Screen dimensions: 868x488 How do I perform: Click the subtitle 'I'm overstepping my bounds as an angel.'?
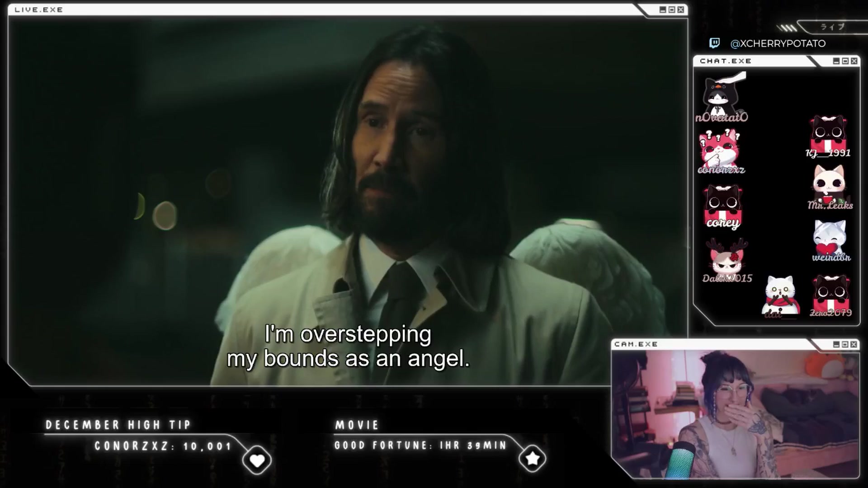pyautogui.click(x=348, y=347)
